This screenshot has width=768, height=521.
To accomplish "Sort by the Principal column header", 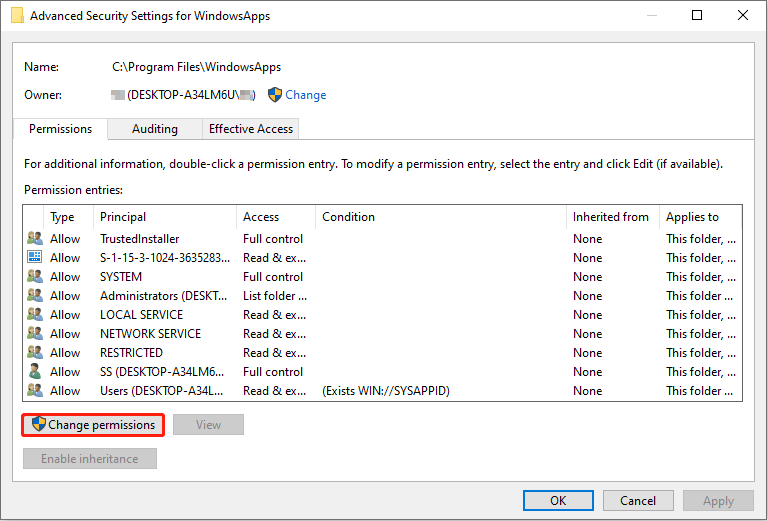I will click(x=165, y=217).
